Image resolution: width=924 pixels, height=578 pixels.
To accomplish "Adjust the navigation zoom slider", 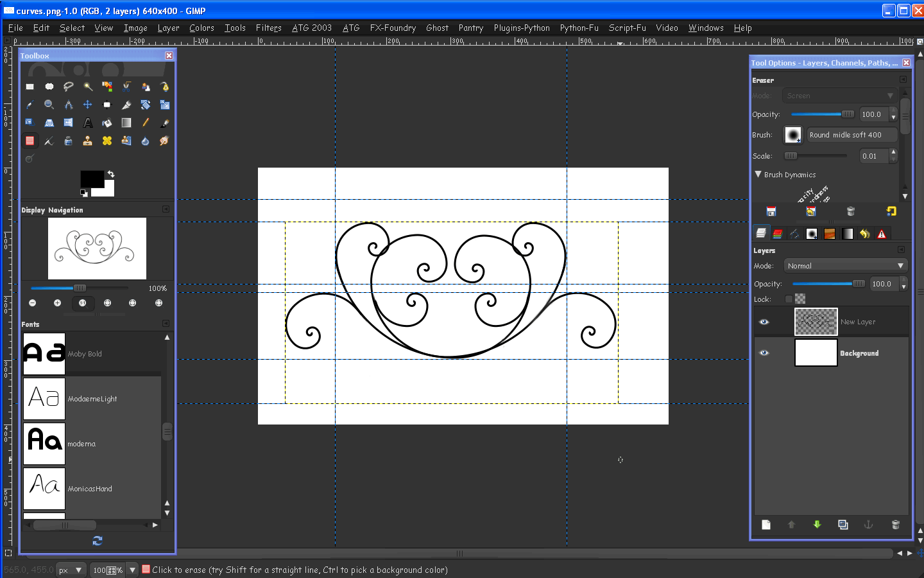I will pyautogui.click(x=79, y=288).
